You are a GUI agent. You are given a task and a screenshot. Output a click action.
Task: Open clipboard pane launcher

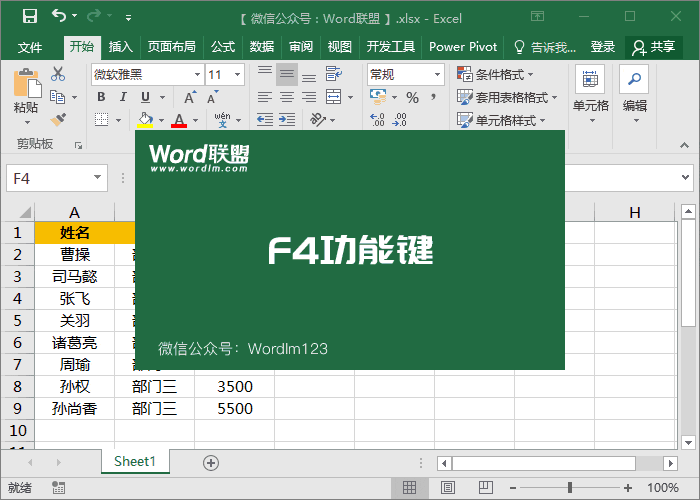[x=79, y=145]
